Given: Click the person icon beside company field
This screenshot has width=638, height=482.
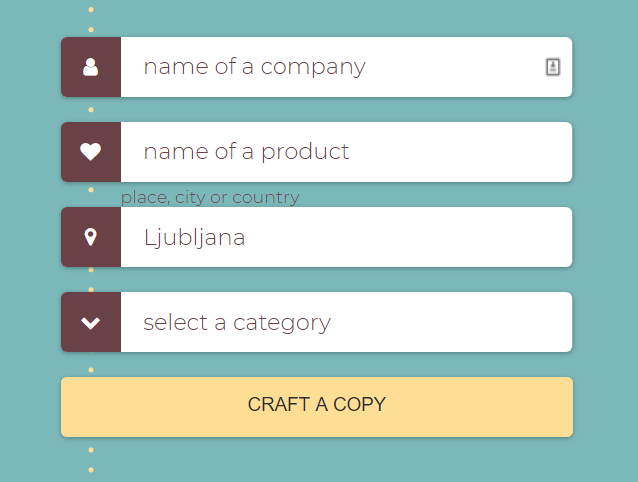Looking at the screenshot, I should coord(91,67).
